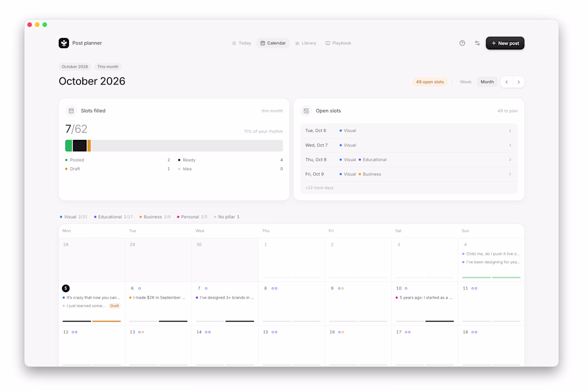Open post "It's crazy that now you can"

(91, 298)
